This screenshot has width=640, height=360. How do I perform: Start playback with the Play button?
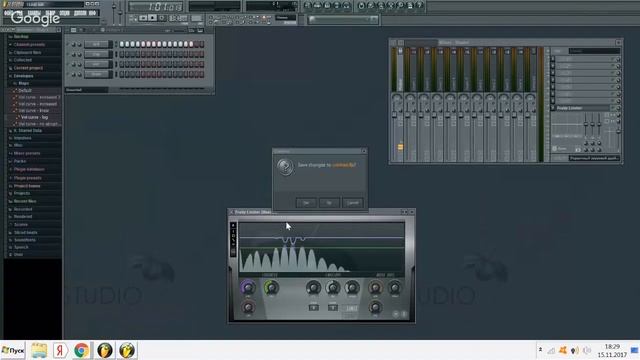pyautogui.click(x=143, y=18)
